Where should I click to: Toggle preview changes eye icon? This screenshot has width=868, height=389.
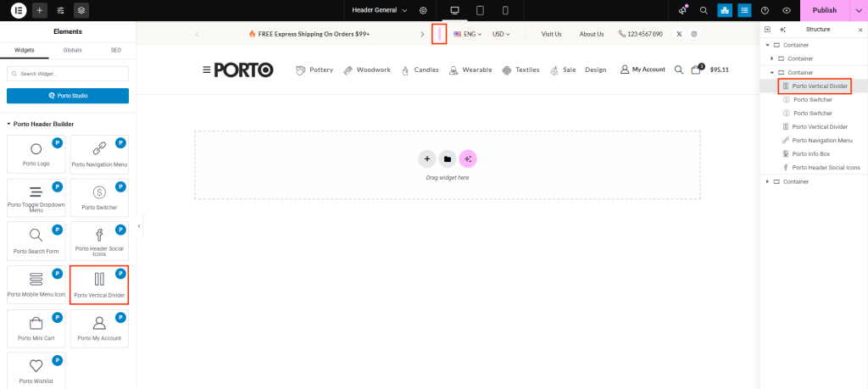(x=787, y=10)
